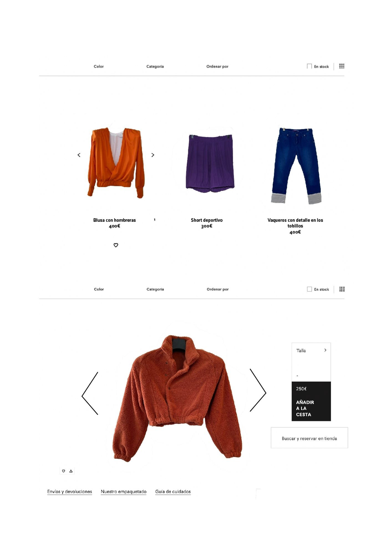Expand the Talla size selector
The image size is (392, 555).
pos(311,350)
